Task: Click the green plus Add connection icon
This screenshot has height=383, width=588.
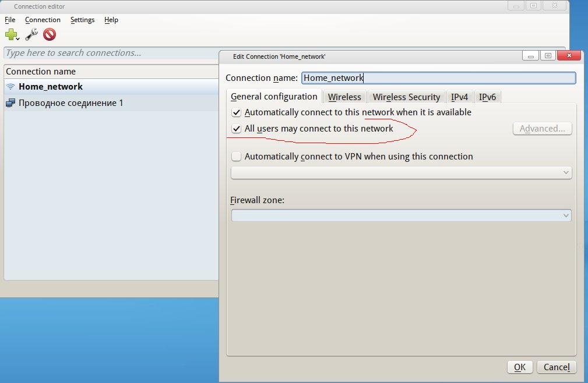Action: (x=11, y=34)
